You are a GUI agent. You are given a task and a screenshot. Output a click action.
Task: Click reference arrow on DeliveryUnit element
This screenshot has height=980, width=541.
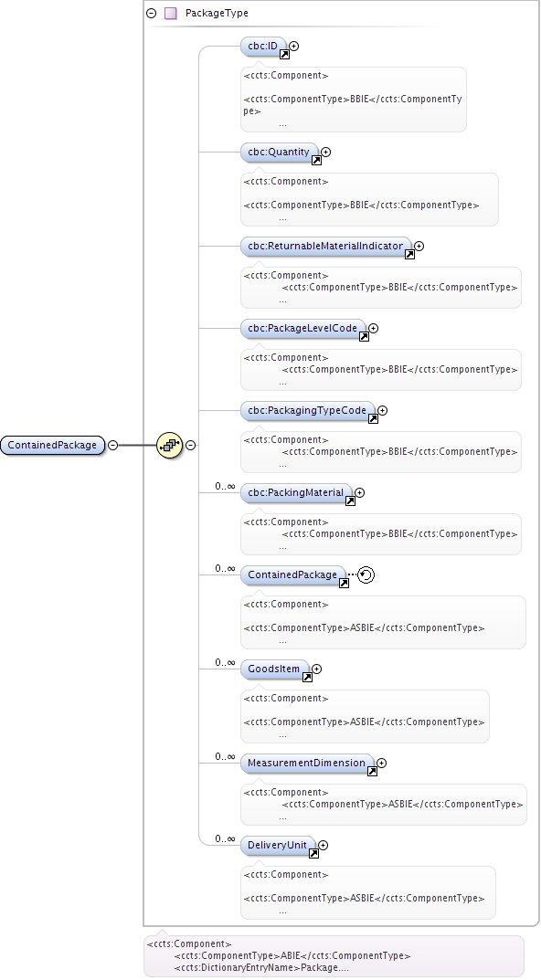point(313,854)
